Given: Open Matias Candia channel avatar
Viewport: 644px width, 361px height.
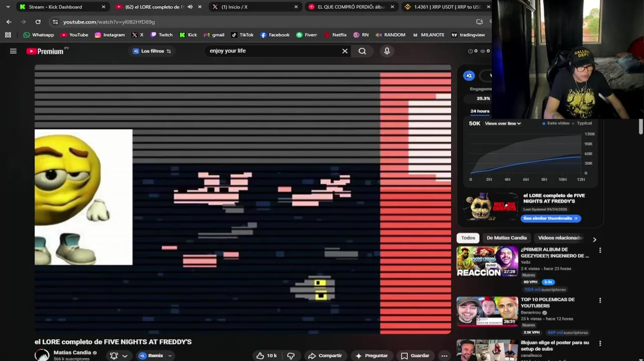Looking at the screenshot, I should click(x=42, y=355).
